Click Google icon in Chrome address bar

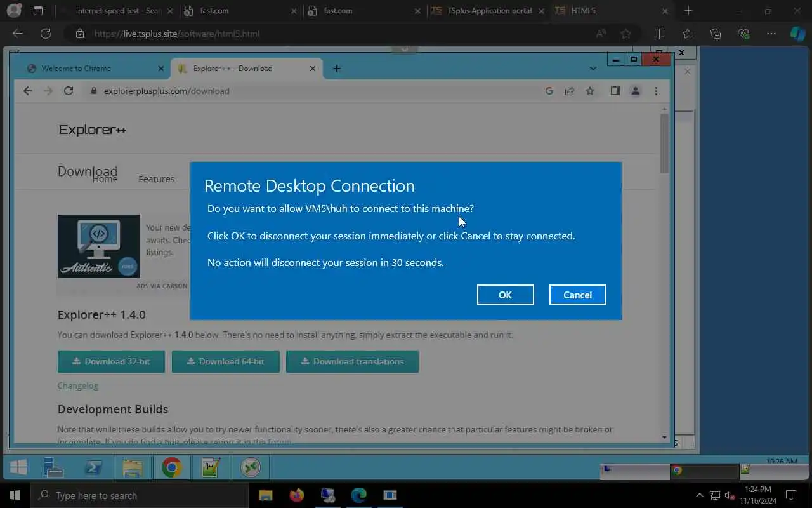click(549, 91)
